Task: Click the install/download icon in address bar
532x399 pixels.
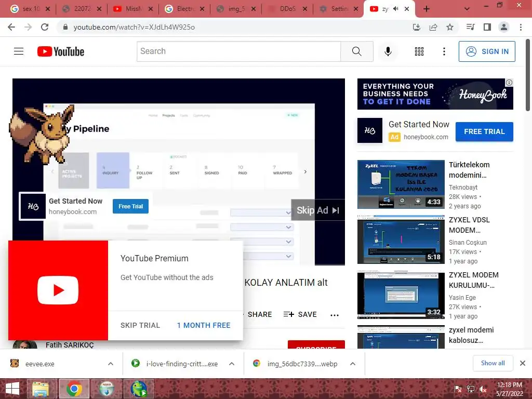Action: [416, 27]
